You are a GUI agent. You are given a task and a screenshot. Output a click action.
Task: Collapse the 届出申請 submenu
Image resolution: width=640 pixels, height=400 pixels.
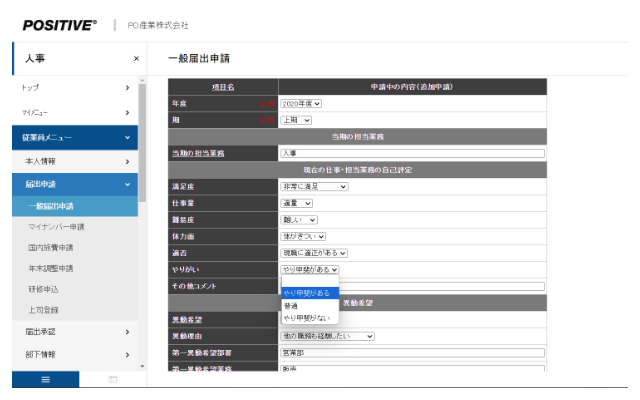point(75,184)
